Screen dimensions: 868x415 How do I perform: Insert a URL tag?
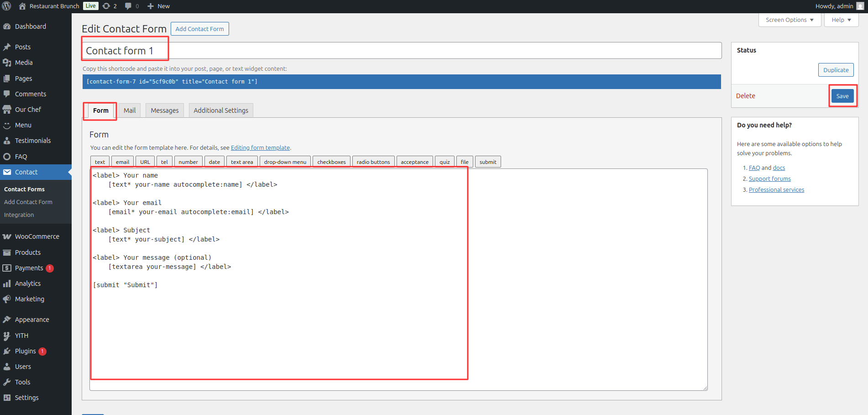145,162
